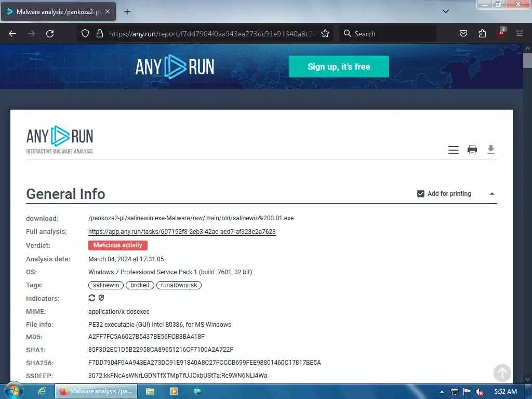
Task: Go back with the browser back arrow
Action: point(12,34)
